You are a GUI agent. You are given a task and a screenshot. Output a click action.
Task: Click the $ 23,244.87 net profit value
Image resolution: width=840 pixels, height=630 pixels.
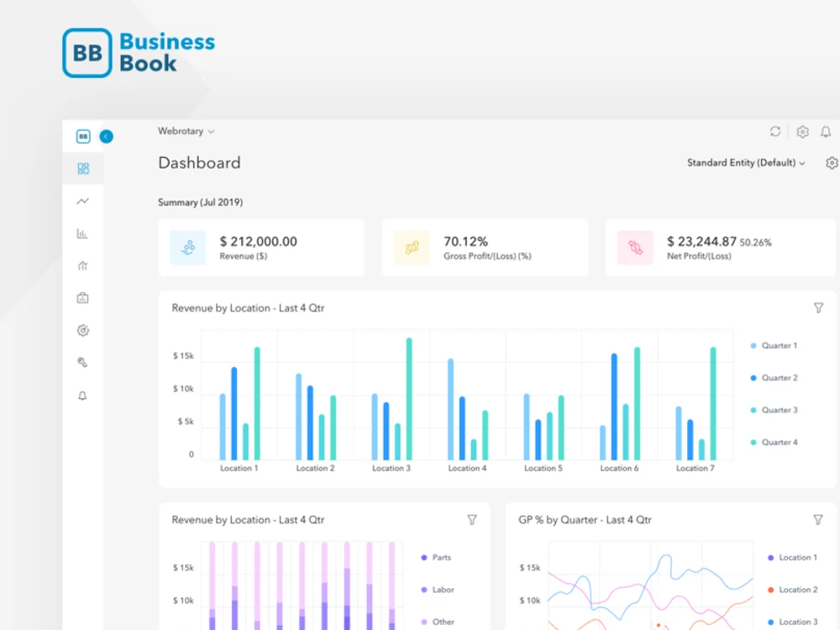point(701,242)
